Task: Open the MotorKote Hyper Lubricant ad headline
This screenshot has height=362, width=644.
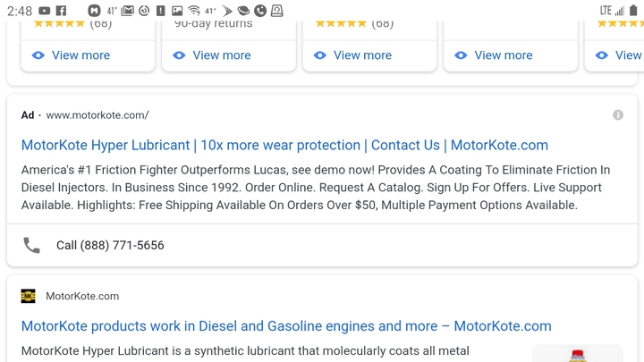Action: 284,145
